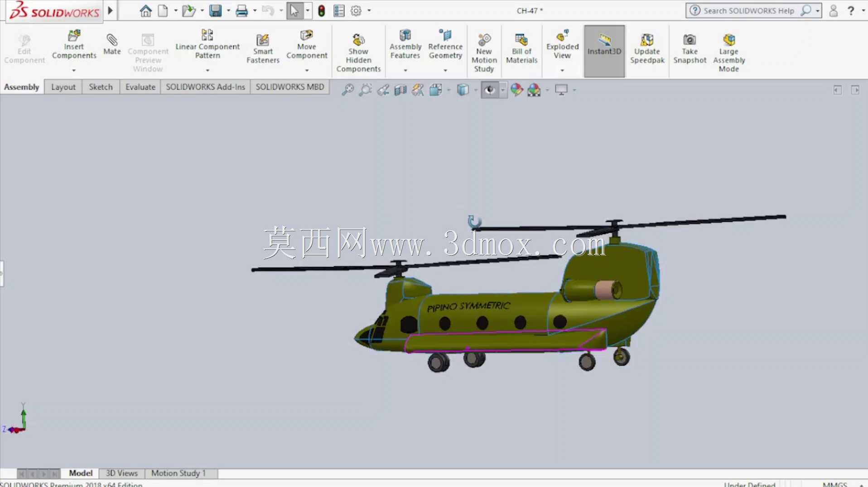Take Snapshot of the assembly

click(690, 49)
